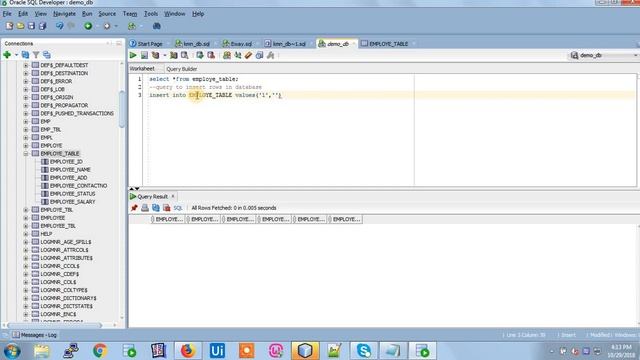Image resolution: width=640 pixels, height=360 pixels.
Task: Switch to the EMPLOYE_TABLE tab
Action: [384, 44]
